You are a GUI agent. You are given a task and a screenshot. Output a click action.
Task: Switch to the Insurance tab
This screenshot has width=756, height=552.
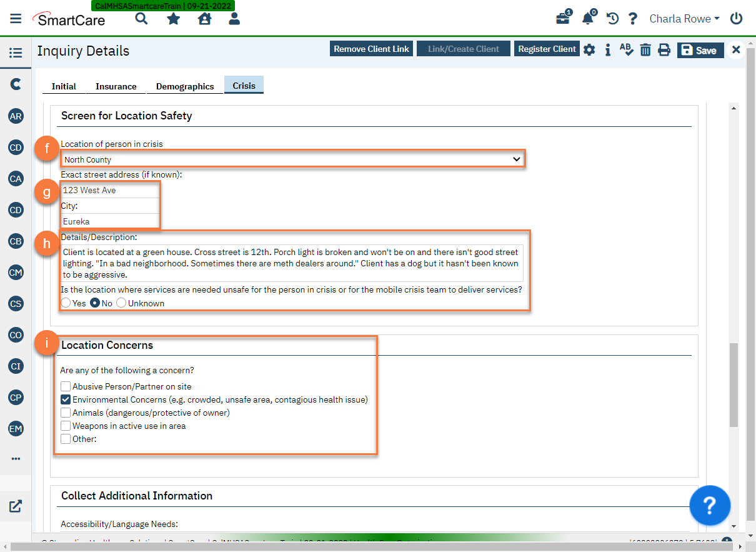[115, 86]
